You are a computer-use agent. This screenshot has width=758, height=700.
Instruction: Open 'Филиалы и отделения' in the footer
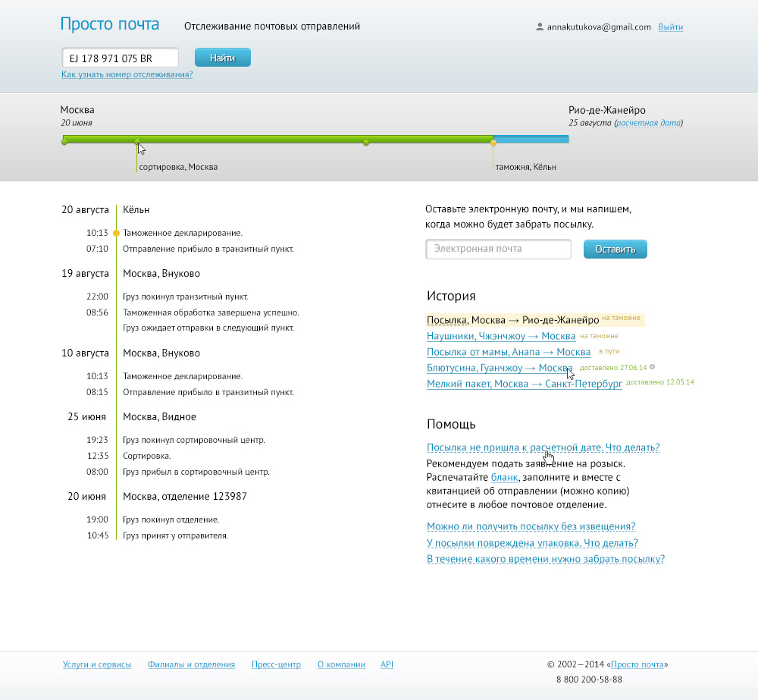pos(191,664)
